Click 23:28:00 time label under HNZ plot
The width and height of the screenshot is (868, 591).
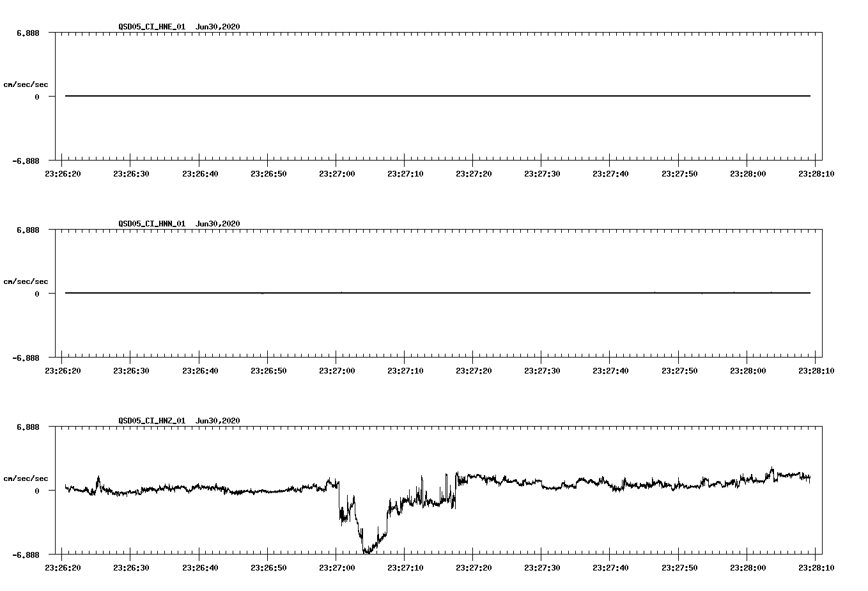point(748,567)
